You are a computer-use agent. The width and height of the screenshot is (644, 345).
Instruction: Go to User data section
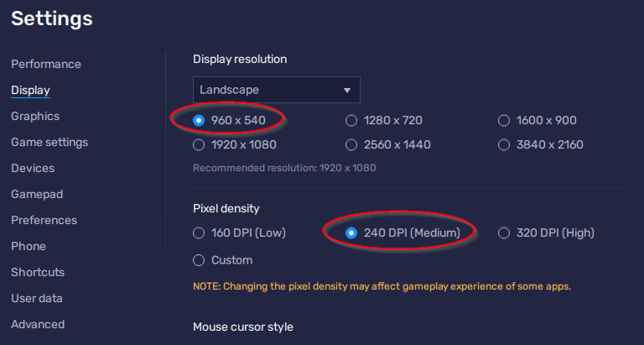[x=37, y=298]
